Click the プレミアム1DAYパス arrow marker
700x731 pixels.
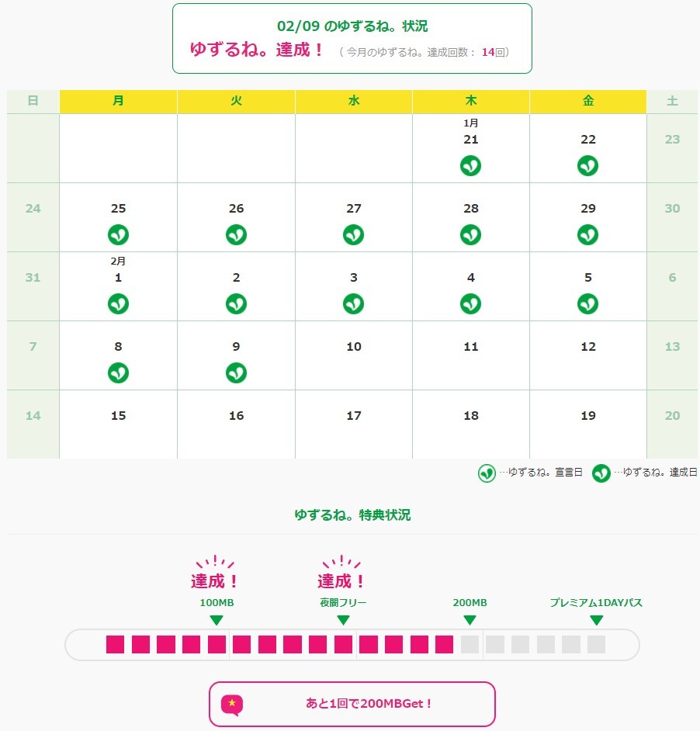596,620
